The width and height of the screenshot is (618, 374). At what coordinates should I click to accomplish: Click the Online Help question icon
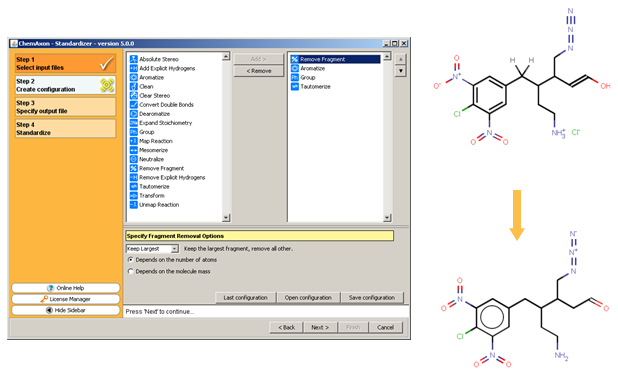pyautogui.click(x=50, y=288)
